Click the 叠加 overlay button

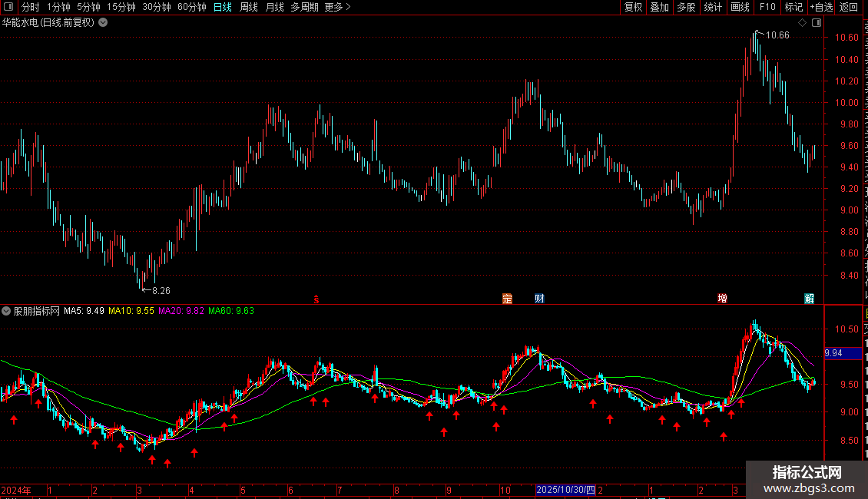point(660,7)
